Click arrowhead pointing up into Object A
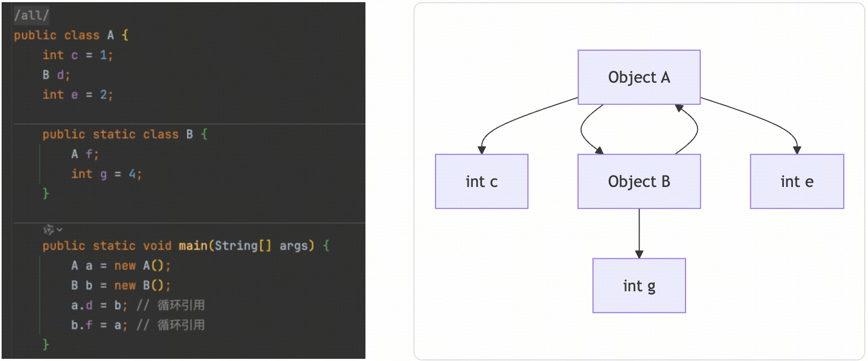The image size is (868, 361). [x=680, y=108]
